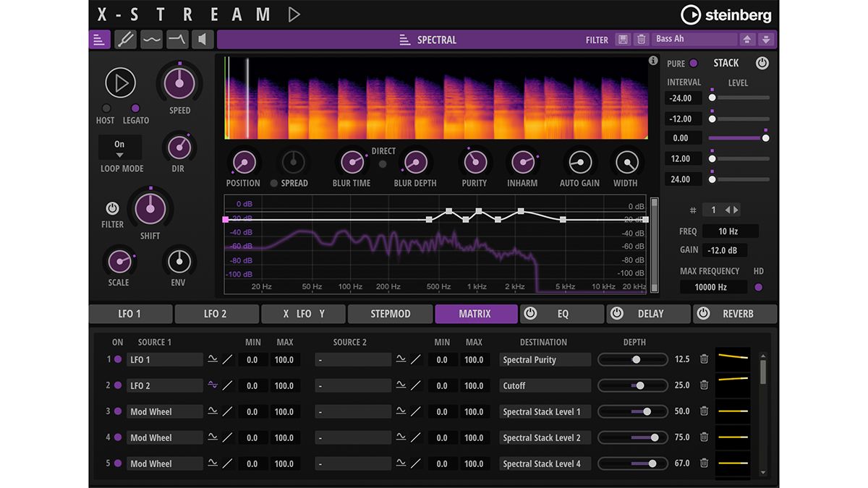Click the info icon above the spectrogram
Image resolution: width=868 pixels, height=488 pixels.
pyautogui.click(x=652, y=61)
